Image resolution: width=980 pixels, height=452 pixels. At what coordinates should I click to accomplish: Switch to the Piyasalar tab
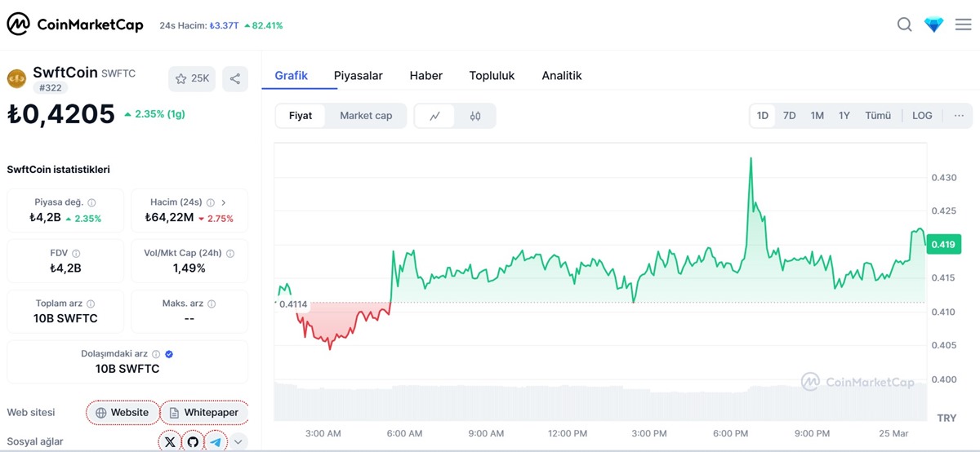[359, 76]
